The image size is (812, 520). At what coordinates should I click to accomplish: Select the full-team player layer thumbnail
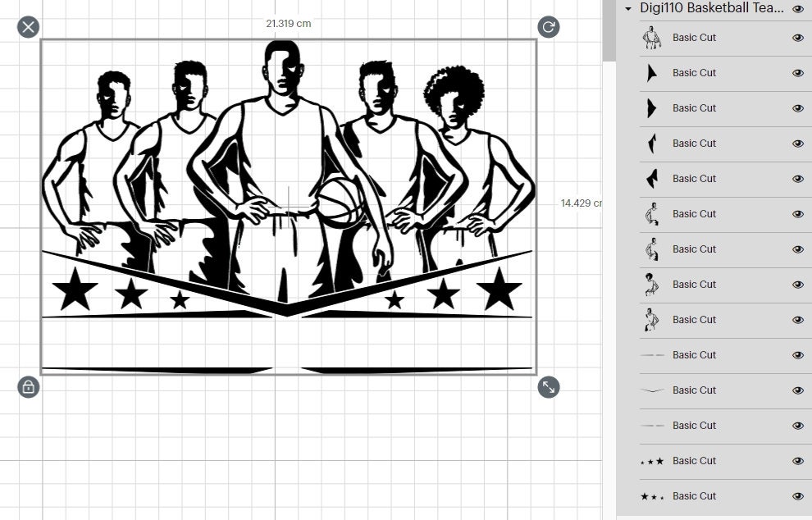(653, 37)
